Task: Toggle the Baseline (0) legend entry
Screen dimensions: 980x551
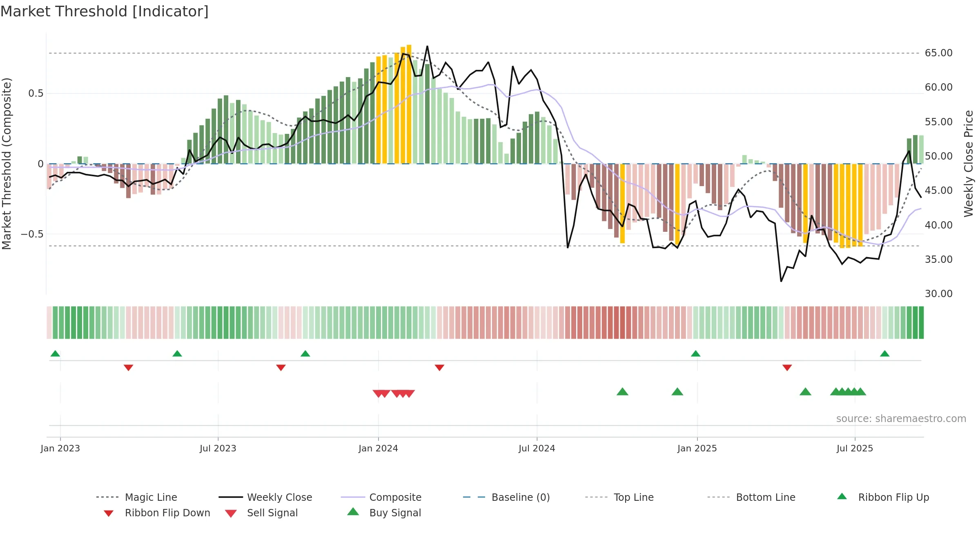Action: 506,497
